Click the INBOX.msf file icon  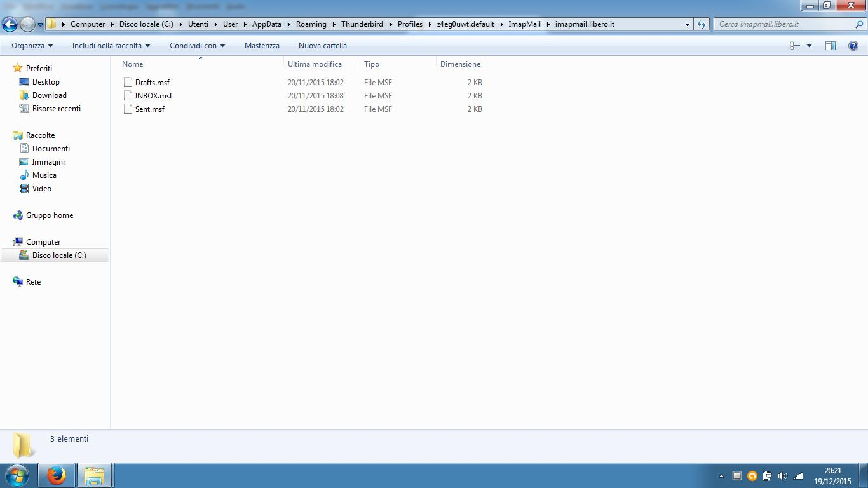(x=128, y=95)
